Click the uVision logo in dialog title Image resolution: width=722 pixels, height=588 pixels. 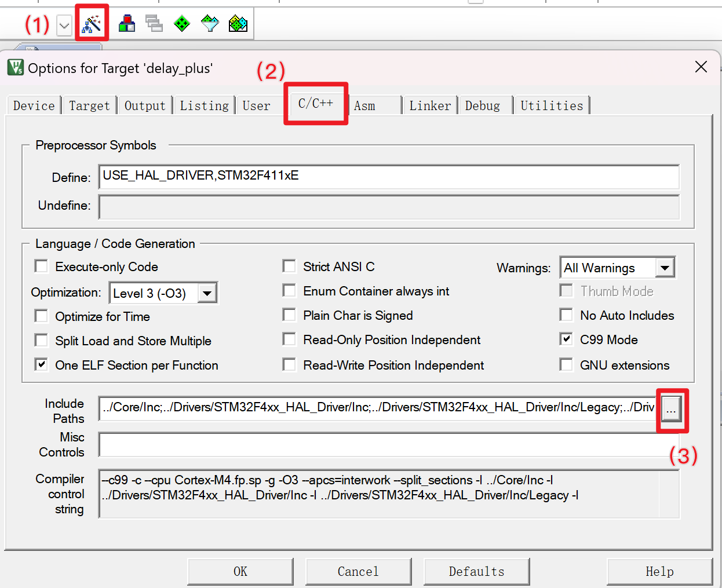click(x=16, y=68)
